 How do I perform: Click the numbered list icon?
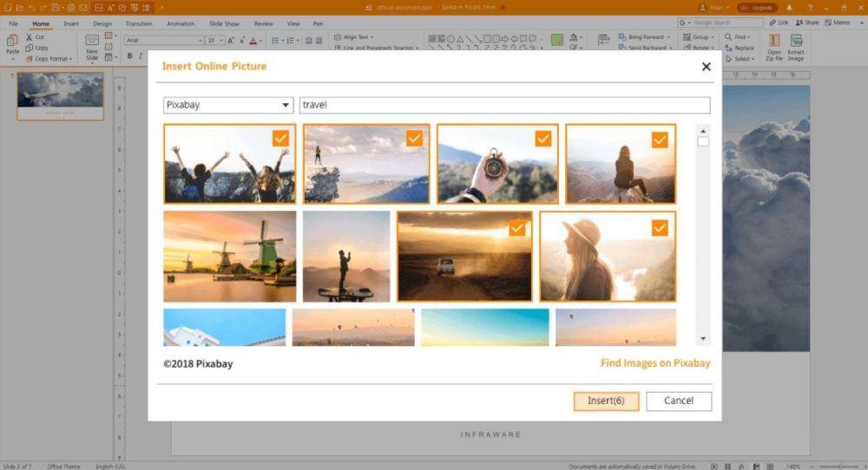[x=291, y=41]
